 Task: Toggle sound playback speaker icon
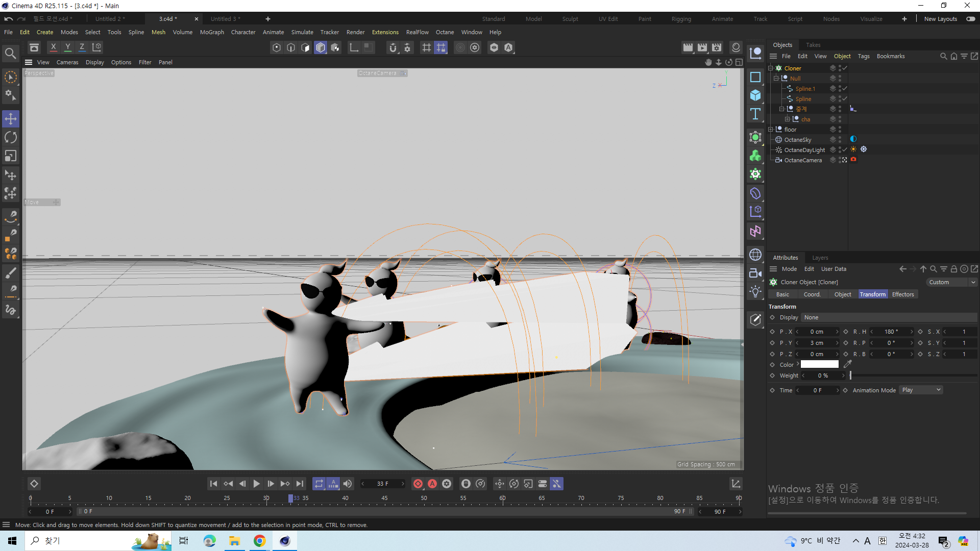tap(348, 484)
